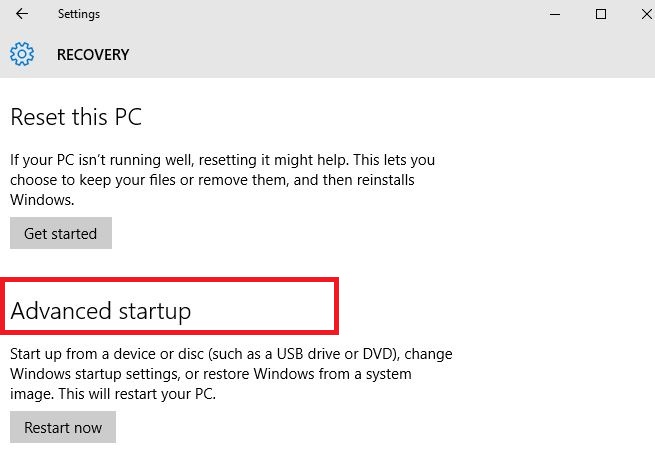This screenshot has height=458, width=655.
Task: Click blank white area right of Get started
Action: pos(350,234)
